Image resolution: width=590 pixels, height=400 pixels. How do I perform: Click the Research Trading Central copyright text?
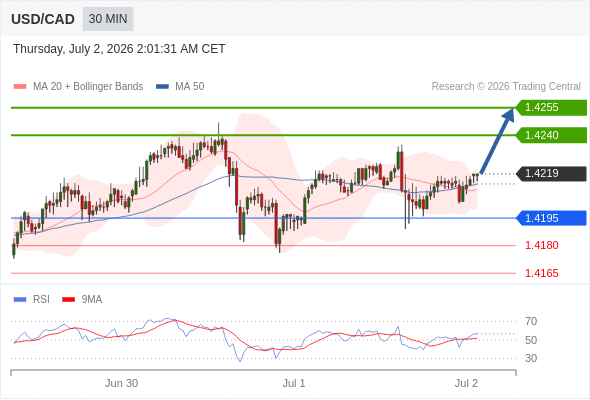tap(506, 87)
